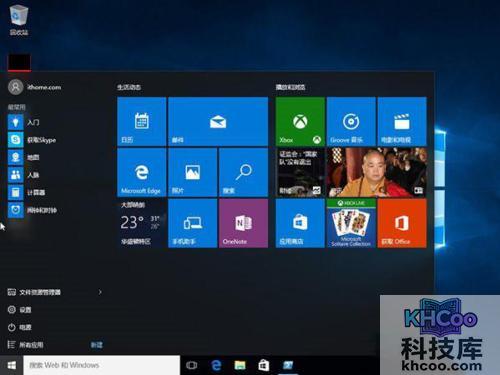The width and height of the screenshot is (500, 375).
Task: Open the Store tile
Action: [300, 223]
